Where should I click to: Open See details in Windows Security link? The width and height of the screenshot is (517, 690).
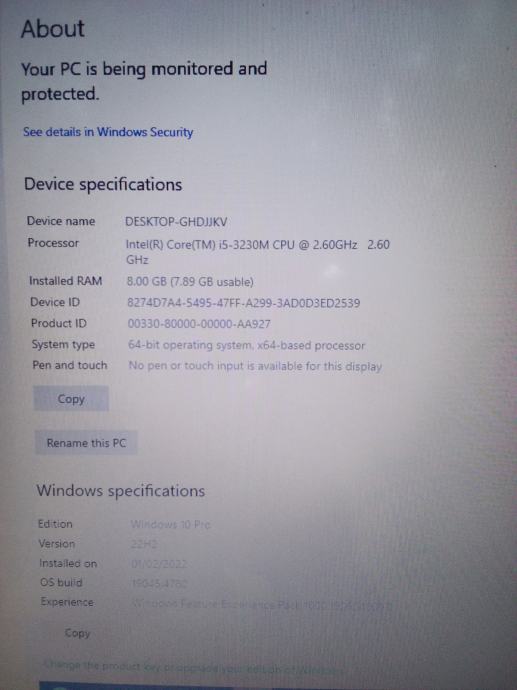(x=108, y=132)
